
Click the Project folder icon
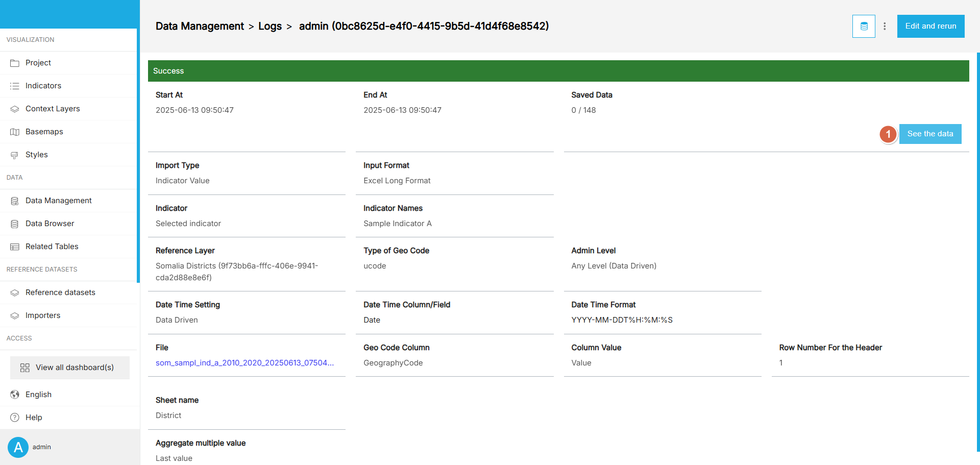pyautogui.click(x=15, y=63)
